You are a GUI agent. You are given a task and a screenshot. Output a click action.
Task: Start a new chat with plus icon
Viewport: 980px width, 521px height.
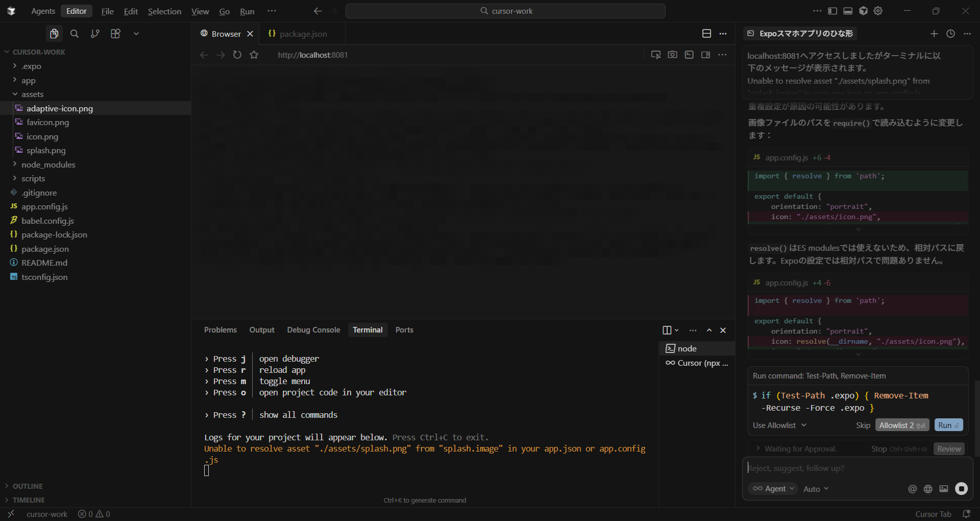(934, 34)
